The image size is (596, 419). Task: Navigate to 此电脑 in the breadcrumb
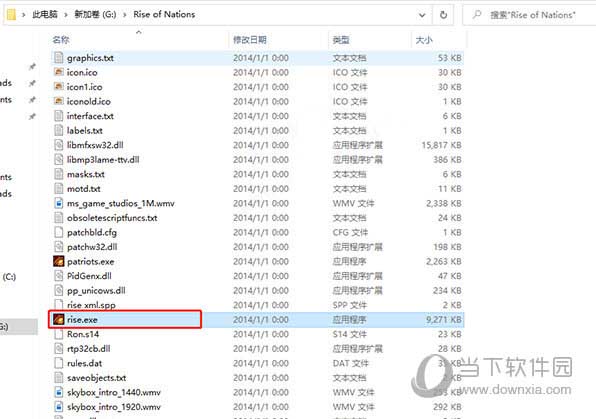coord(45,14)
